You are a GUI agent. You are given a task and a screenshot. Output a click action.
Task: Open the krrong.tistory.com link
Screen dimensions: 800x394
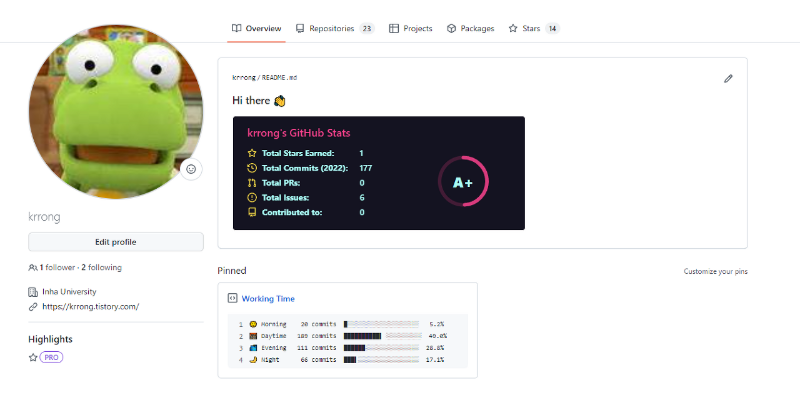pos(91,307)
